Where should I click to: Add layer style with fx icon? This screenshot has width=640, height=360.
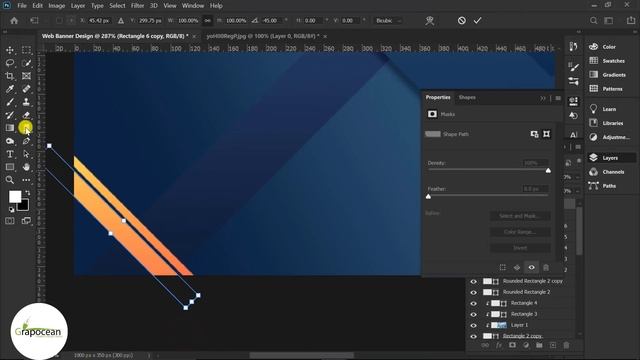[x=499, y=345]
